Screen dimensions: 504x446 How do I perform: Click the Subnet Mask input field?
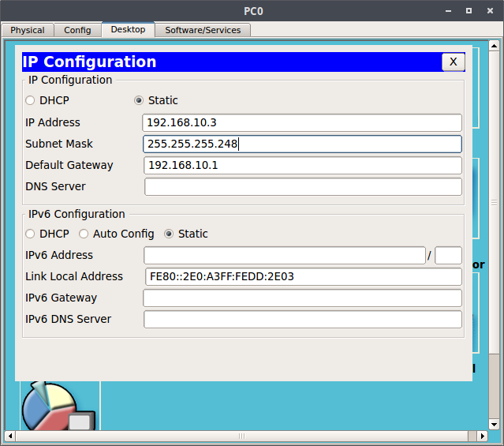[302, 144]
